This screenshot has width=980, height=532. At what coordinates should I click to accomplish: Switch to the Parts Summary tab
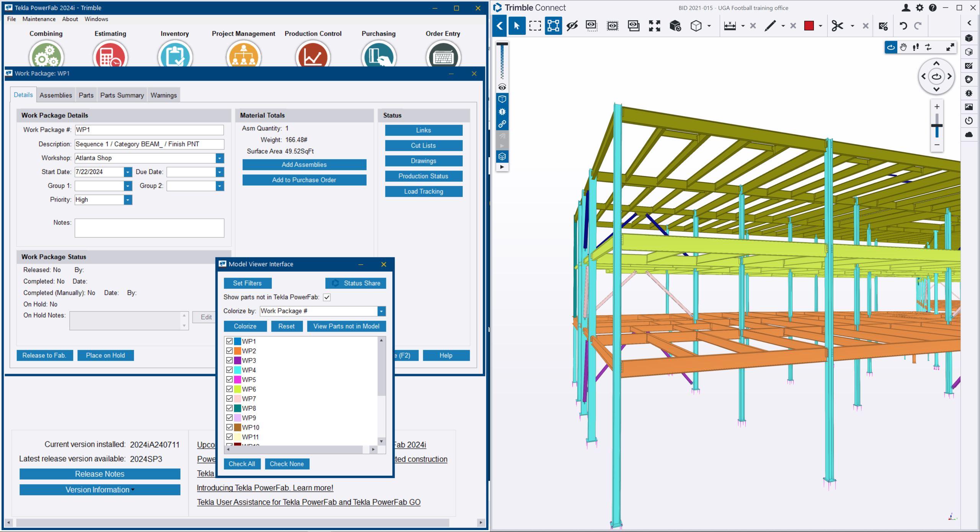tap(122, 95)
